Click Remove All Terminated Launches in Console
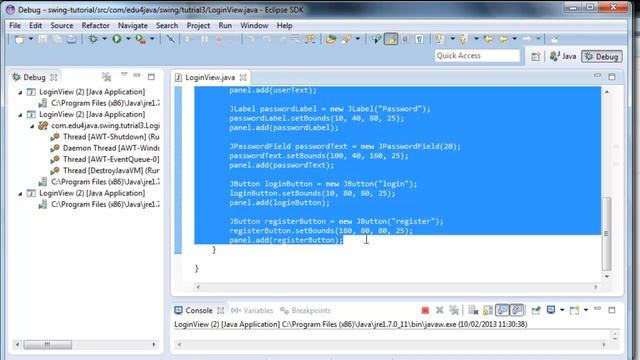 pos(454,311)
